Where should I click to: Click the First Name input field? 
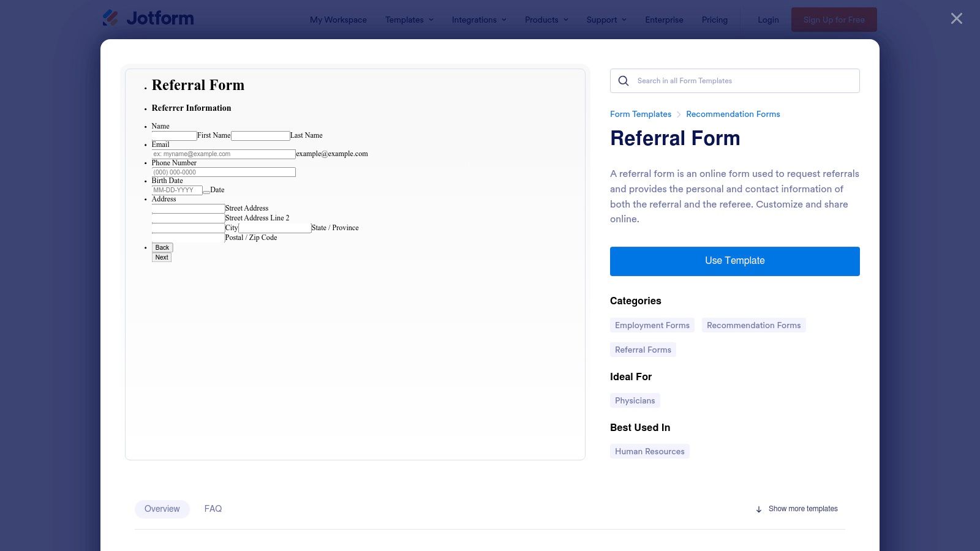coord(175,135)
